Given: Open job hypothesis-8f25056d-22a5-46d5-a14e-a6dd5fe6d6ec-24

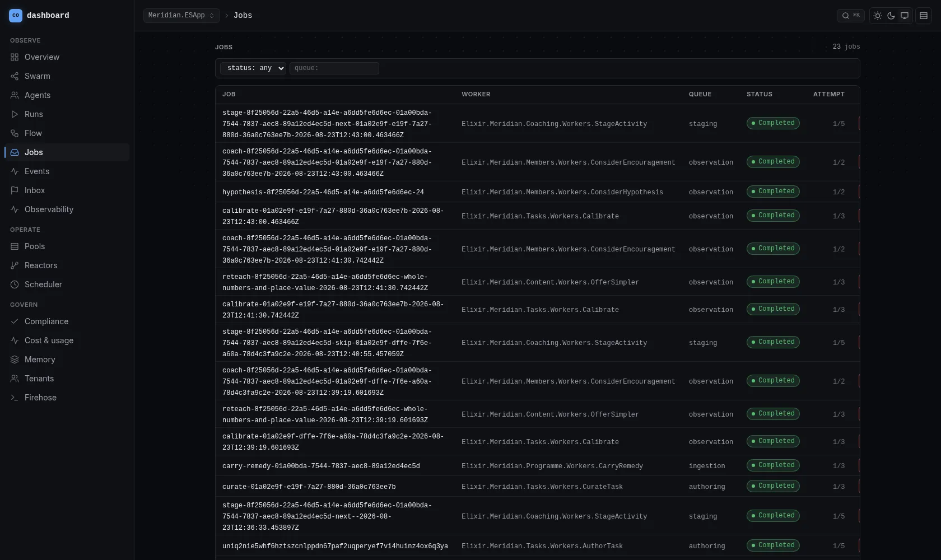Looking at the screenshot, I should pos(323,192).
